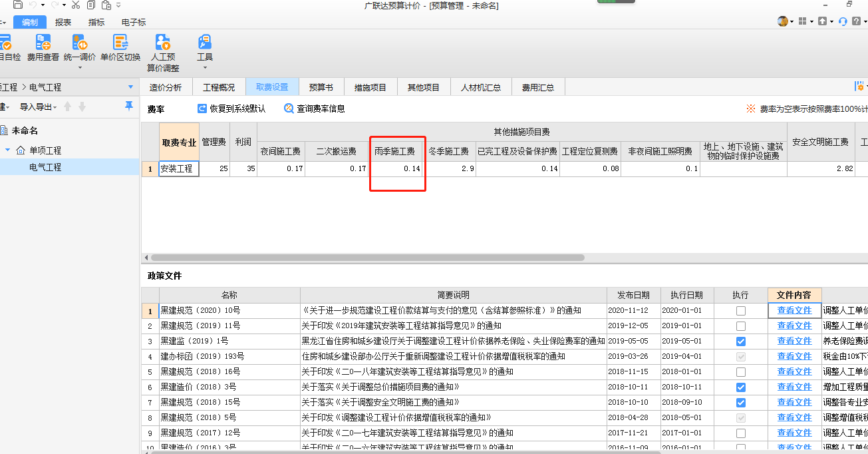Click 单价区切换 unit price zone switch

tap(120, 49)
